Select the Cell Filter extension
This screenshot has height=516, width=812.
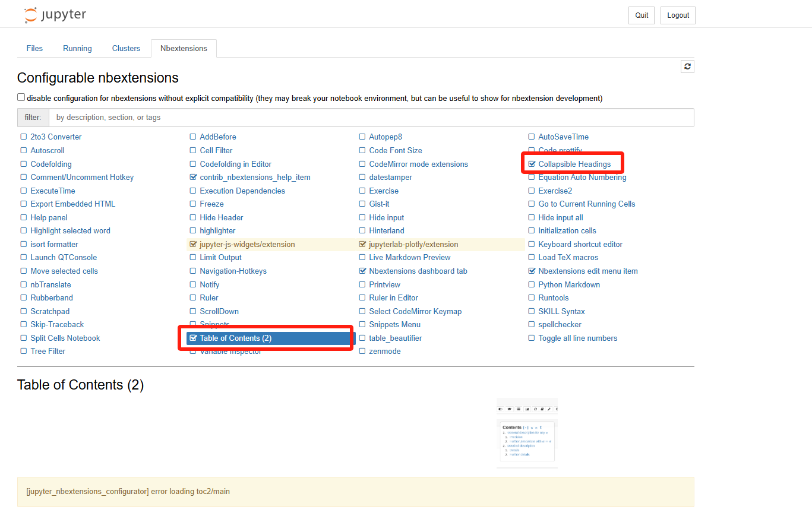point(216,151)
